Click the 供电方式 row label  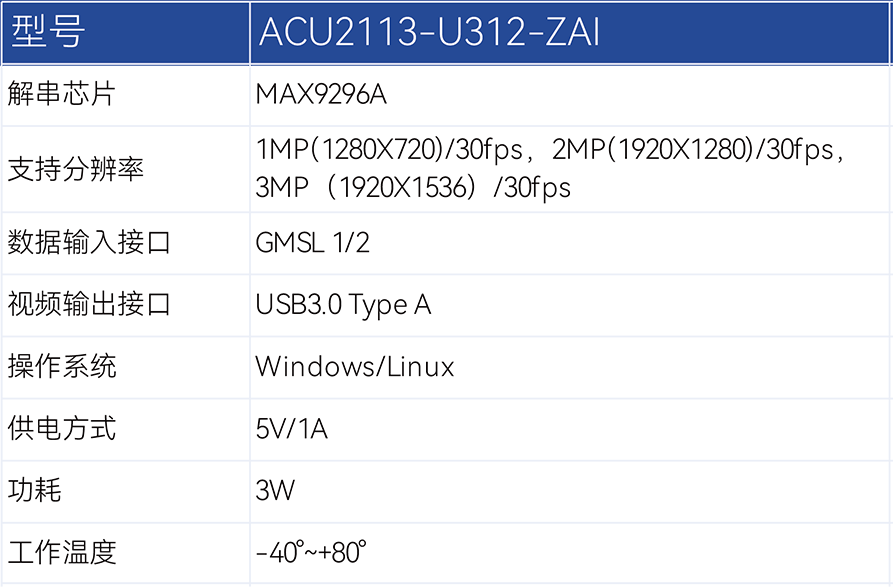tap(62, 428)
